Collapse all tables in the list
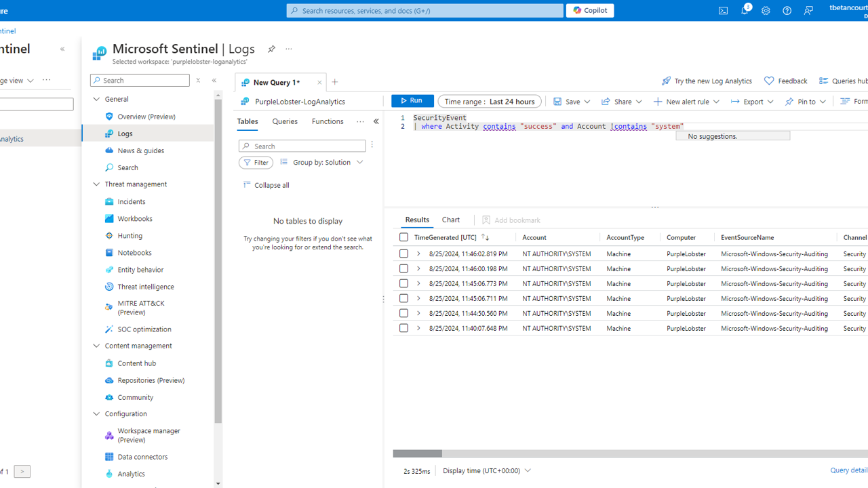The image size is (868, 488). click(266, 185)
